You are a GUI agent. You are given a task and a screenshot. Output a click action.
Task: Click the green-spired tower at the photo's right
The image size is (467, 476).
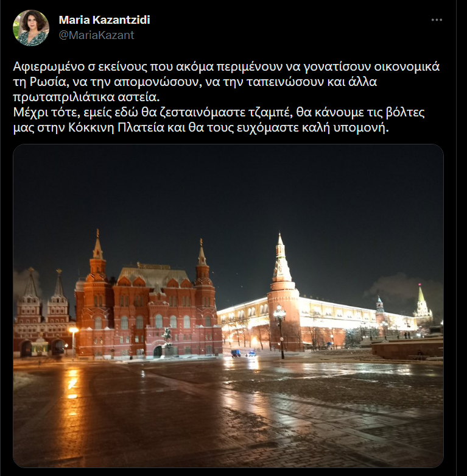click(422, 304)
